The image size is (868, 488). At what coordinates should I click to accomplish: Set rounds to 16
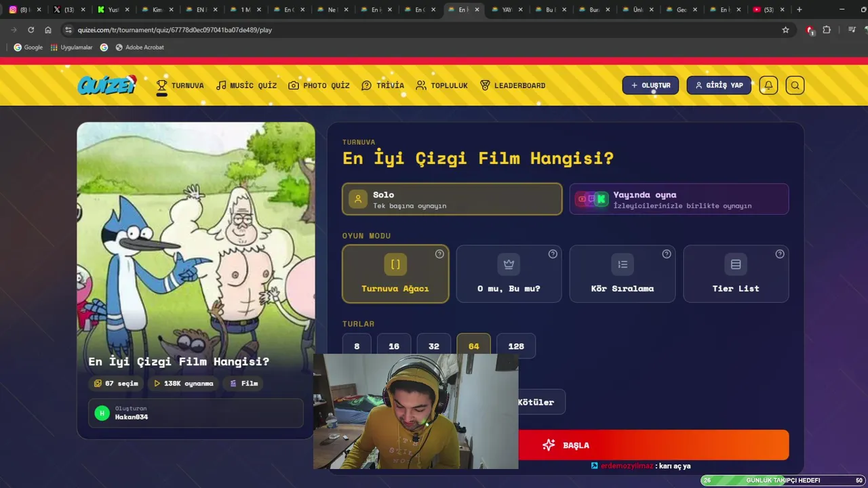tap(394, 346)
